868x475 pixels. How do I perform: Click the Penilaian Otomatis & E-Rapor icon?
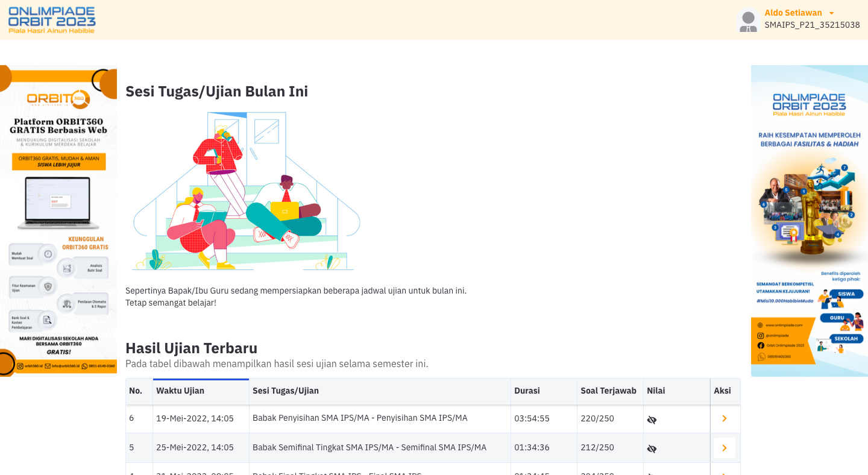[x=67, y=303]
